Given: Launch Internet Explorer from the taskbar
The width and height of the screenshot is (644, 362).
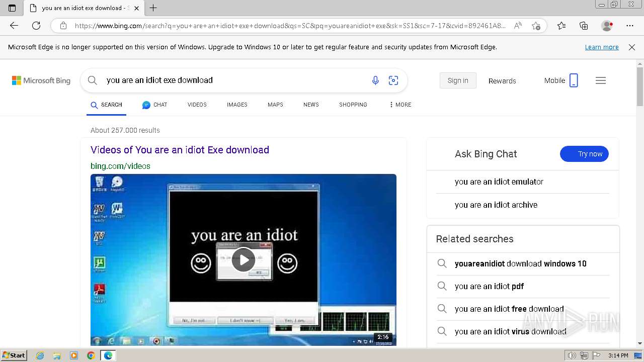Looking at the screenshot, I should (x=40, y=355).
